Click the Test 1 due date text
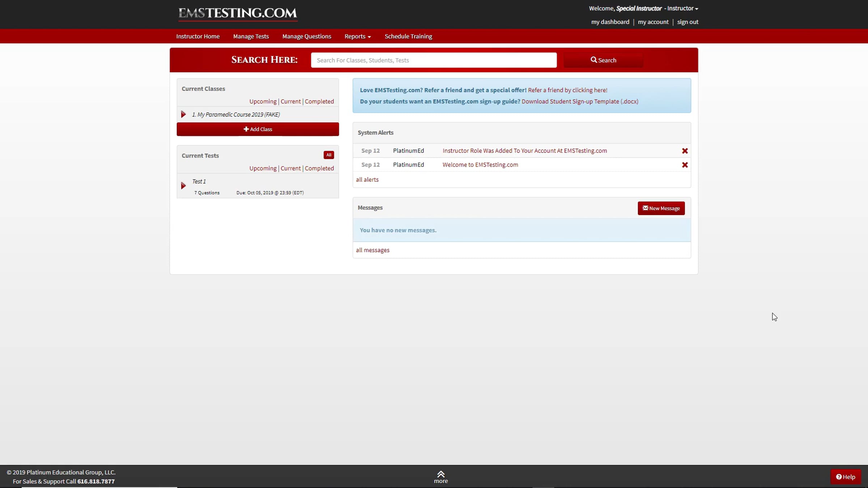The image size is (868, 488). click(x=270, y=193)
